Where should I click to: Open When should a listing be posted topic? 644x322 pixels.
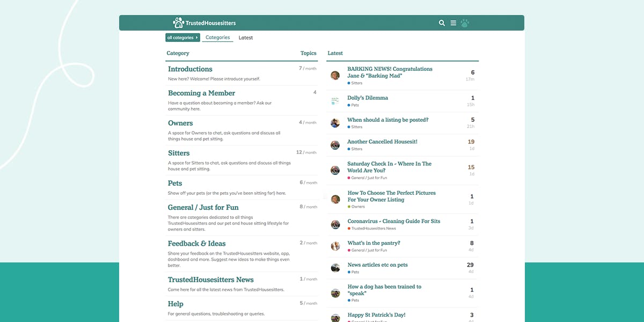point(388,120)
